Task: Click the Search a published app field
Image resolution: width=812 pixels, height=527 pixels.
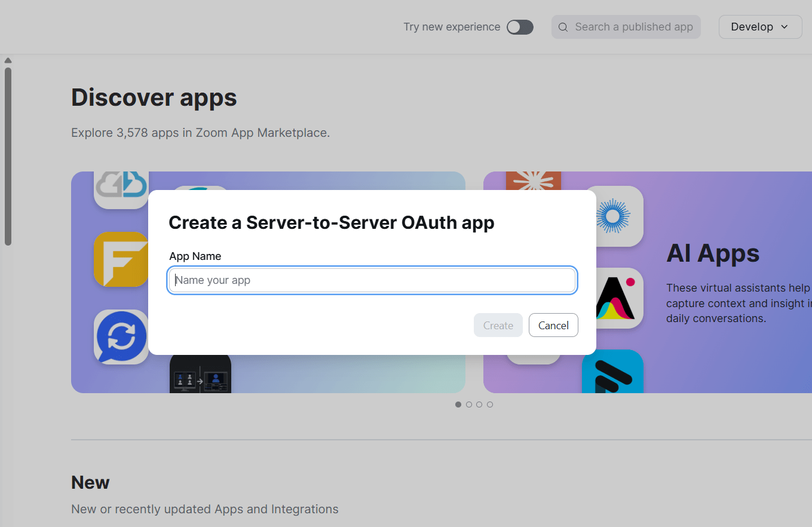Action: (x=626, y=27)
